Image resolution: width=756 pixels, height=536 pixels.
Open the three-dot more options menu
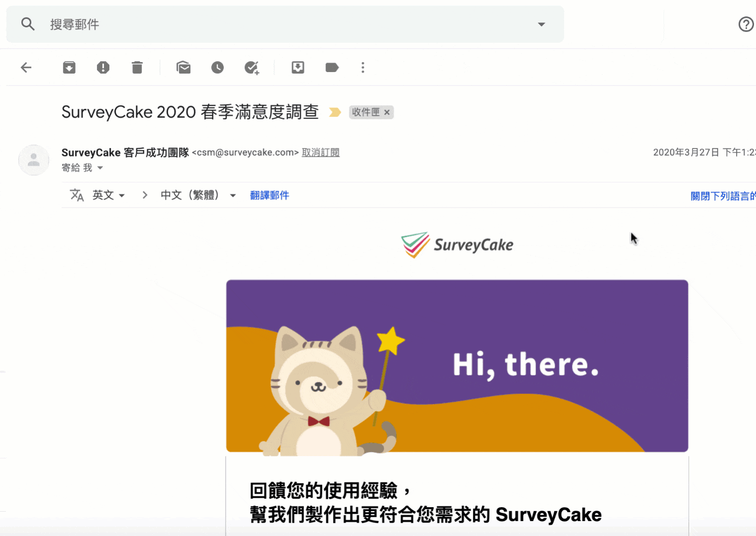click(363, 68)
